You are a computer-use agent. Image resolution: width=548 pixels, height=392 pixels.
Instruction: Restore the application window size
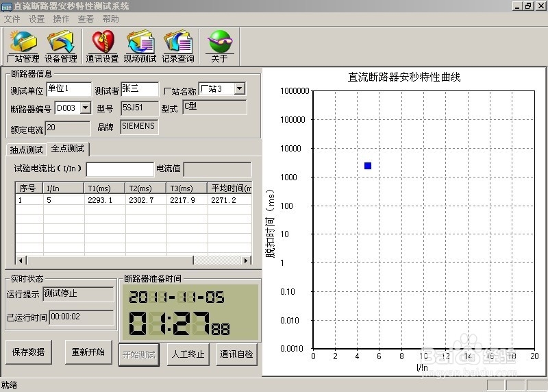point(528,6)
